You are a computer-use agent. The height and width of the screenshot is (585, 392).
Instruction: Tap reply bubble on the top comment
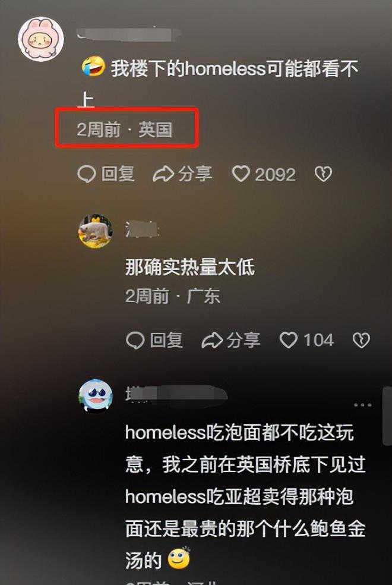106,174
